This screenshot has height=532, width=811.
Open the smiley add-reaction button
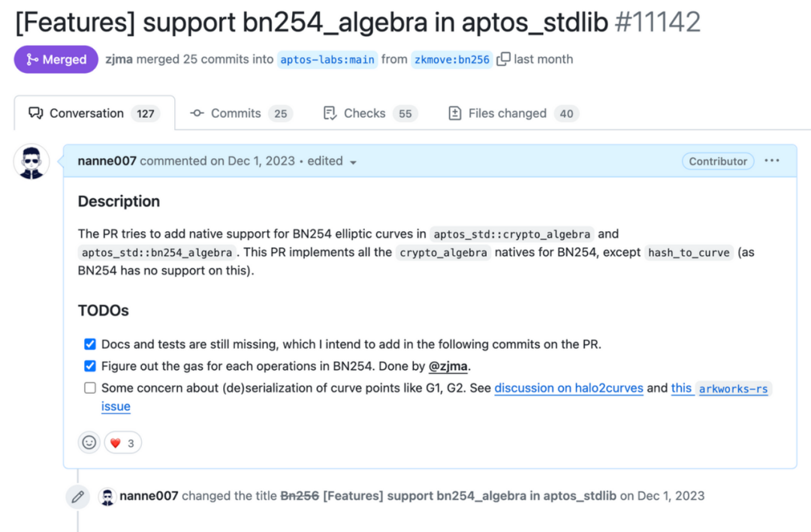pyautogui.click(x=89, y=443)
